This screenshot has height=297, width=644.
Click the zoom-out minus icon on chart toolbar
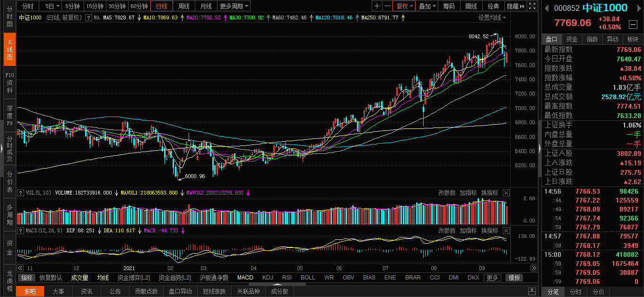[387, 6]
